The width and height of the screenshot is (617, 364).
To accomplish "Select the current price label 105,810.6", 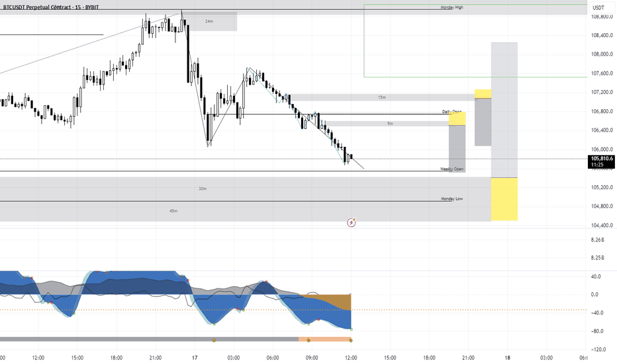I will pos(602,161).
